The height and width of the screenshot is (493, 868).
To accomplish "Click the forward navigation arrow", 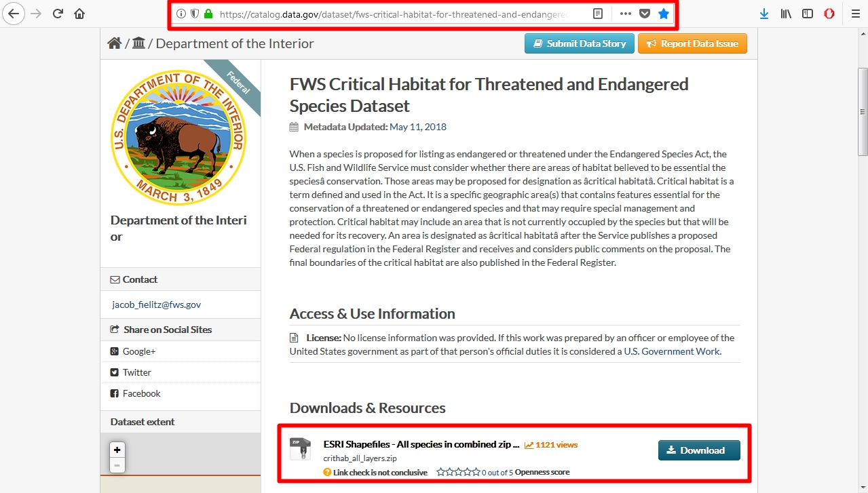I will [x=36, y=14].
